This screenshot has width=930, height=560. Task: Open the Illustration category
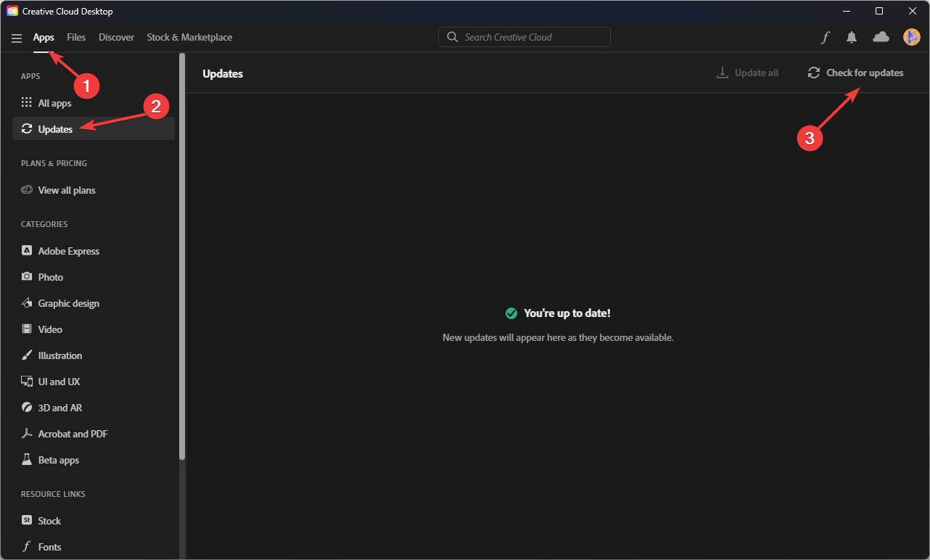point(94,355)
